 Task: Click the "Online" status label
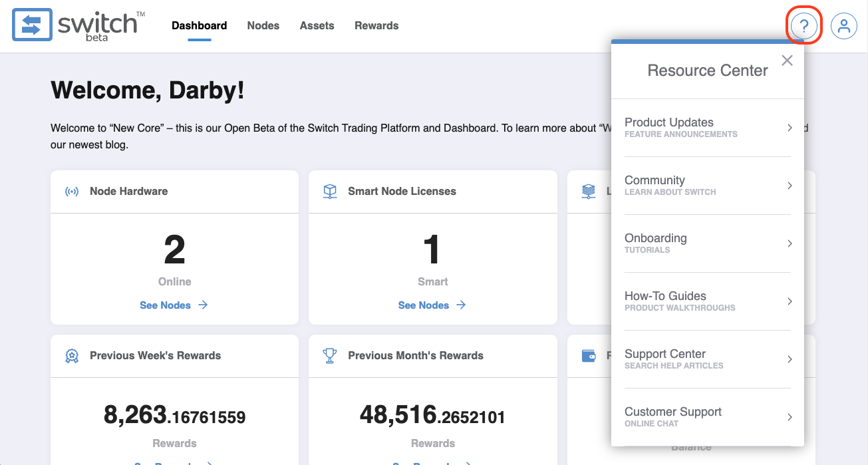175,282
